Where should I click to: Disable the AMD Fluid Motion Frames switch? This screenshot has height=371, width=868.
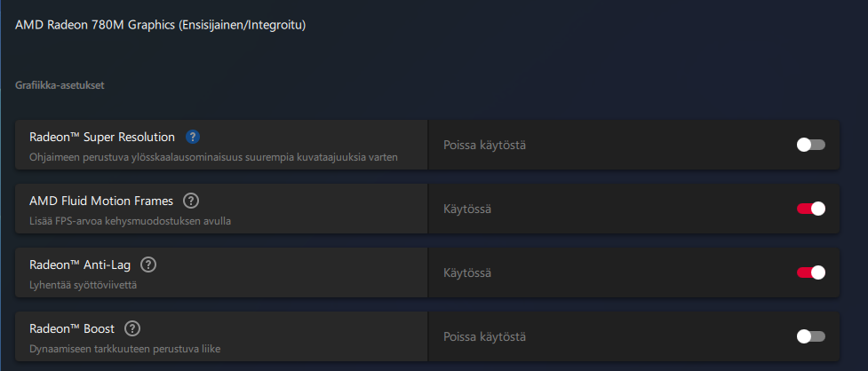(810, 209)
